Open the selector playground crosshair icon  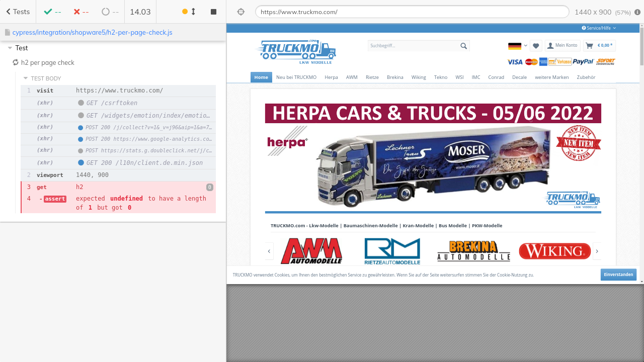click(x=240, y=12)
